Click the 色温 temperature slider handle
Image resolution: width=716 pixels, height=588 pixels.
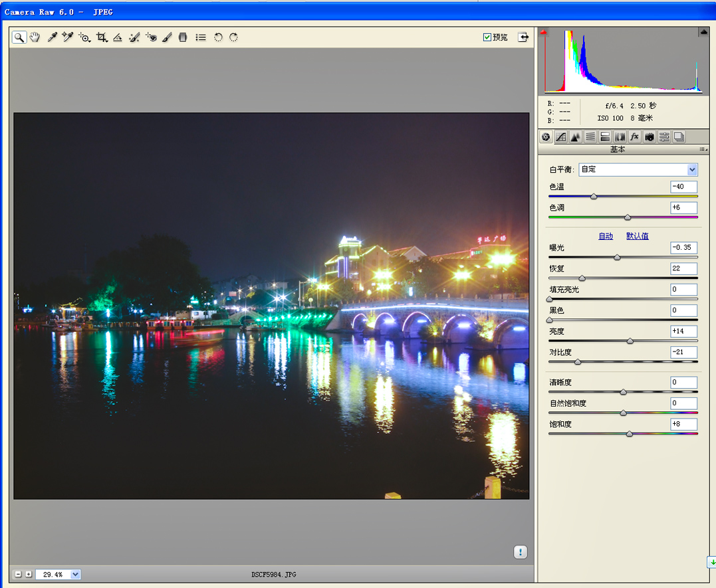click(594, 197)
